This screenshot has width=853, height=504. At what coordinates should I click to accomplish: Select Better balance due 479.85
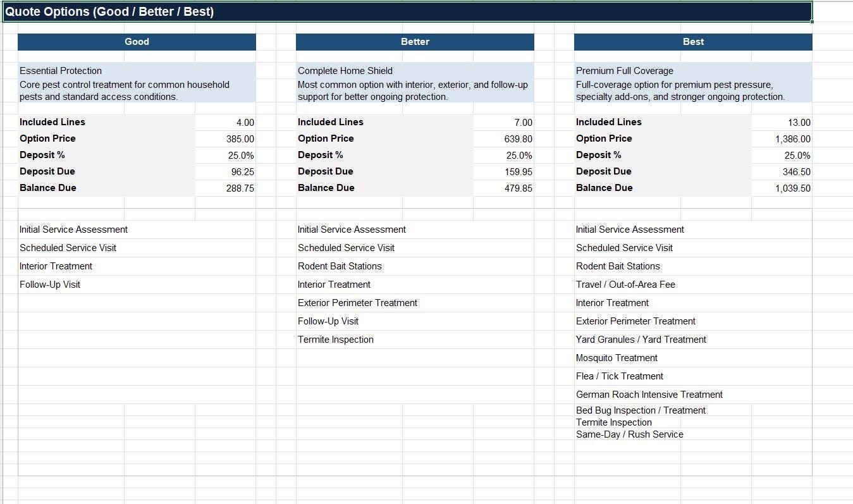(x=504, y=188)
